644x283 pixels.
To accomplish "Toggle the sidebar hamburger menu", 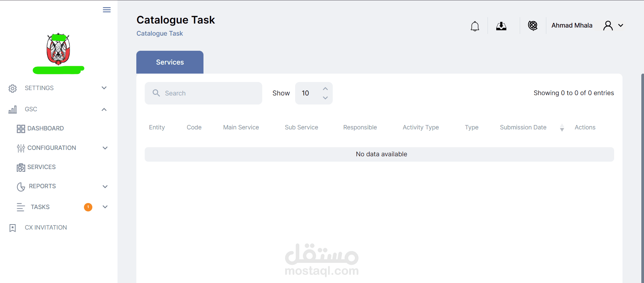I will pos(107,10).
